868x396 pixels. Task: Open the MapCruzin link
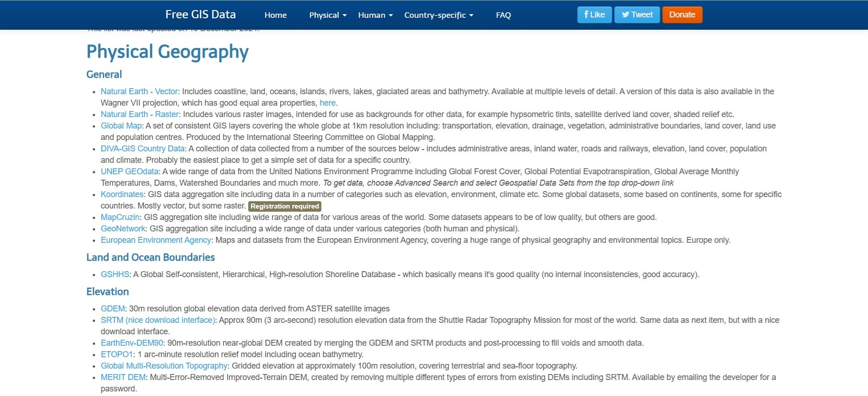click(120, 217)
